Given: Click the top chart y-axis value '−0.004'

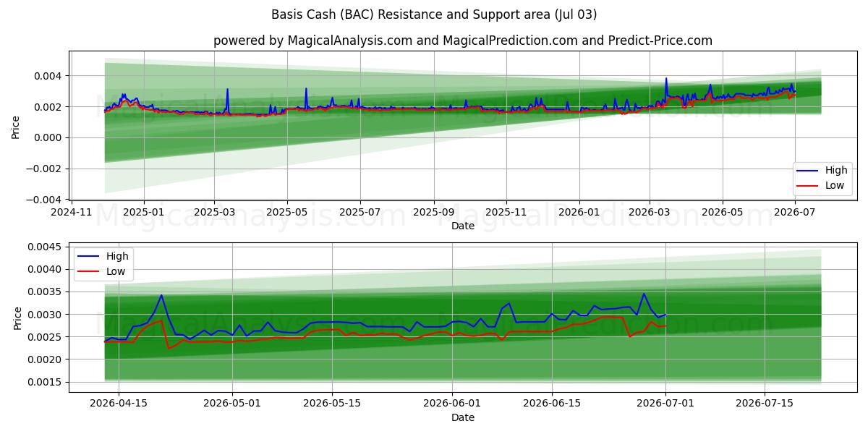Looking at the screenshot, I should (46, 200).
